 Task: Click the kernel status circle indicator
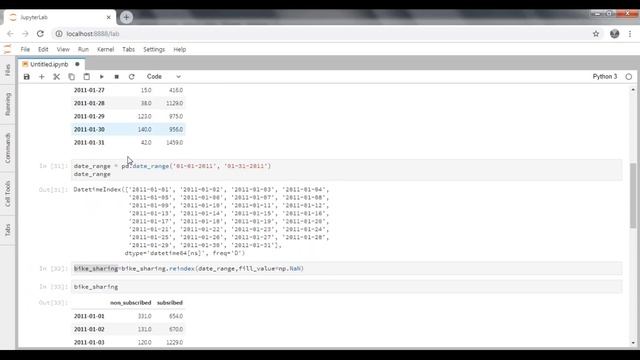pyautogui.click(x=629, y=77)
